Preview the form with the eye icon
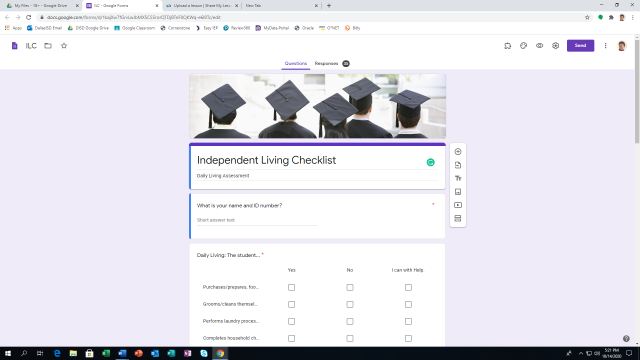The height and width of the screenshot is (360, 640). pyautogui.click(x=540, y=46)
